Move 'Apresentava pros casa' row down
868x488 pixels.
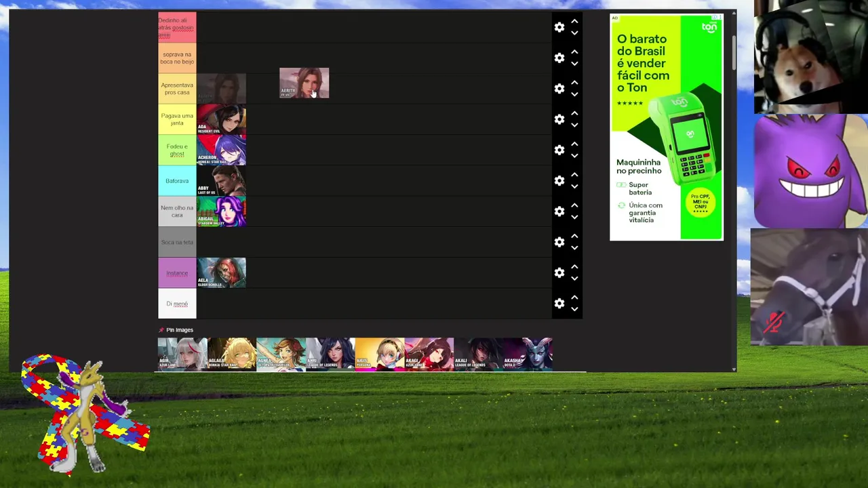tap(574, 95)
